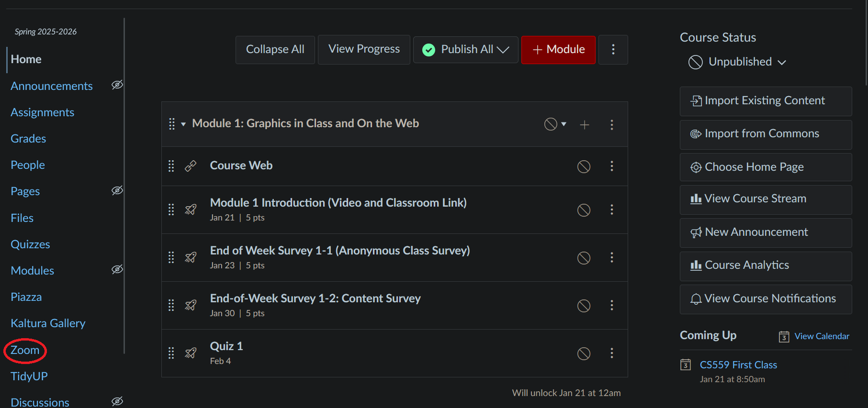Viewport: 868px width, 408px height.
Task: Click the Coming Up calendar icon for CS559 First Class
Action: 686,365
